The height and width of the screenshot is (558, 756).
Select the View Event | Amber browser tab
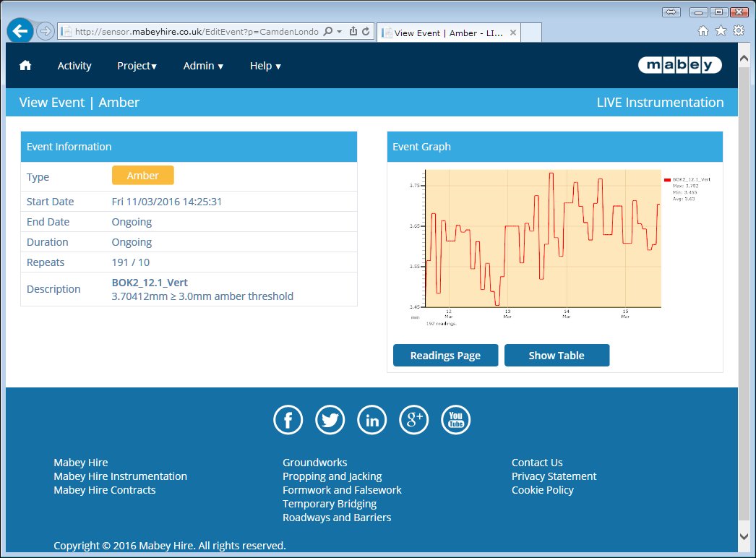tap(448, 33)
